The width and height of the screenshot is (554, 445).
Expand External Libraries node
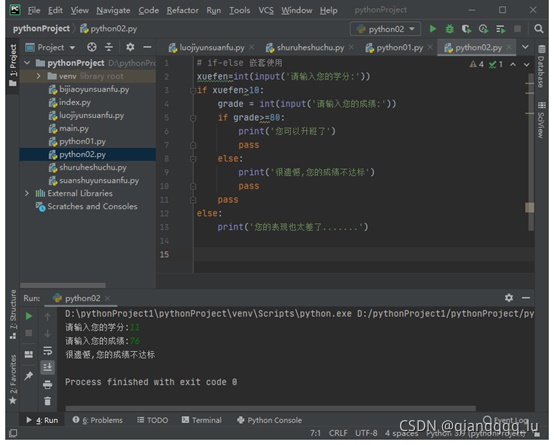pos(27,193)
